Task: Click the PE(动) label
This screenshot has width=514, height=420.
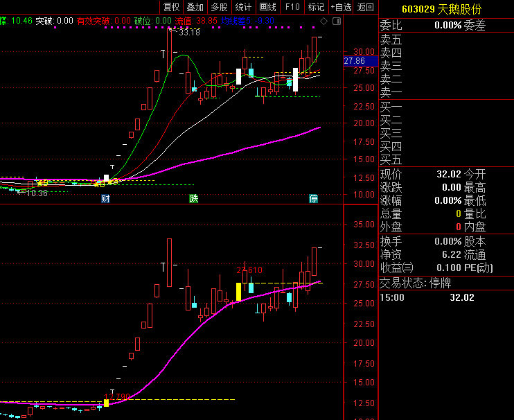Action: pos(478,268)
